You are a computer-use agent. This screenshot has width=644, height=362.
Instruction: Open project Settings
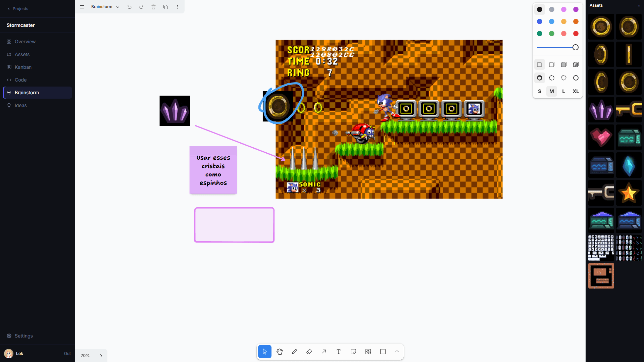(x=38, y=336)
